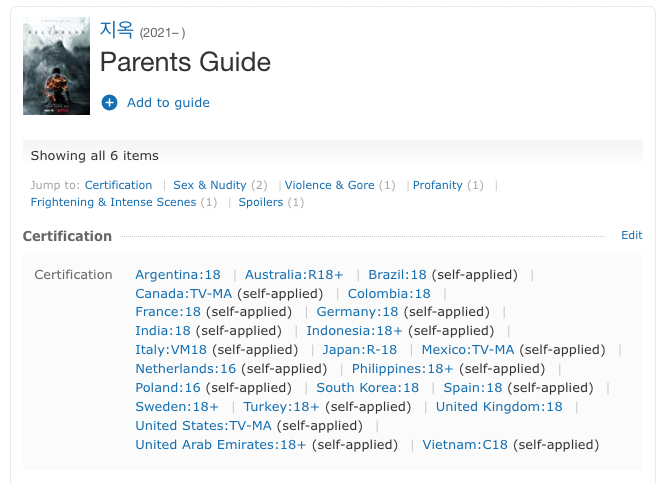Image resolution: width=663 pixels, height=483 pixels.
Task: Open the series poster thumbnail
Action: pos(56,66)
